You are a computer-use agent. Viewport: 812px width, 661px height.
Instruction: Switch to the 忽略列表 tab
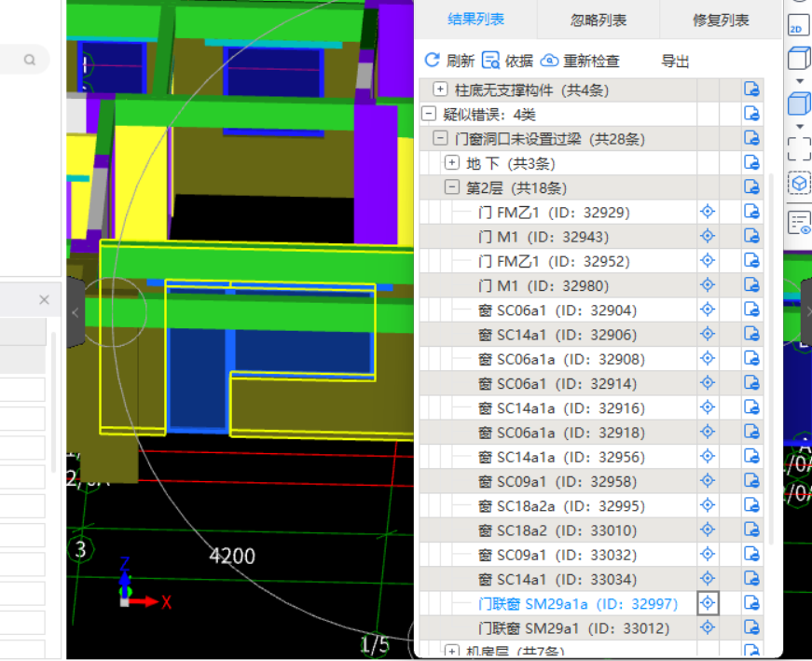coord(599,21)
